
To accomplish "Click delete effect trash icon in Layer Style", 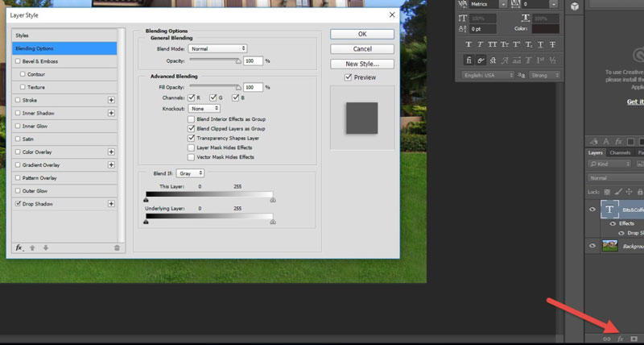I will (x=117, y=248).
